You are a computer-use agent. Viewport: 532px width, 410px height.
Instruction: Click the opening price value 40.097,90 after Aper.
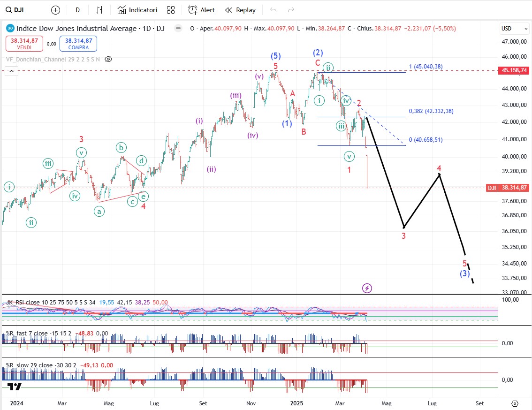228,29
